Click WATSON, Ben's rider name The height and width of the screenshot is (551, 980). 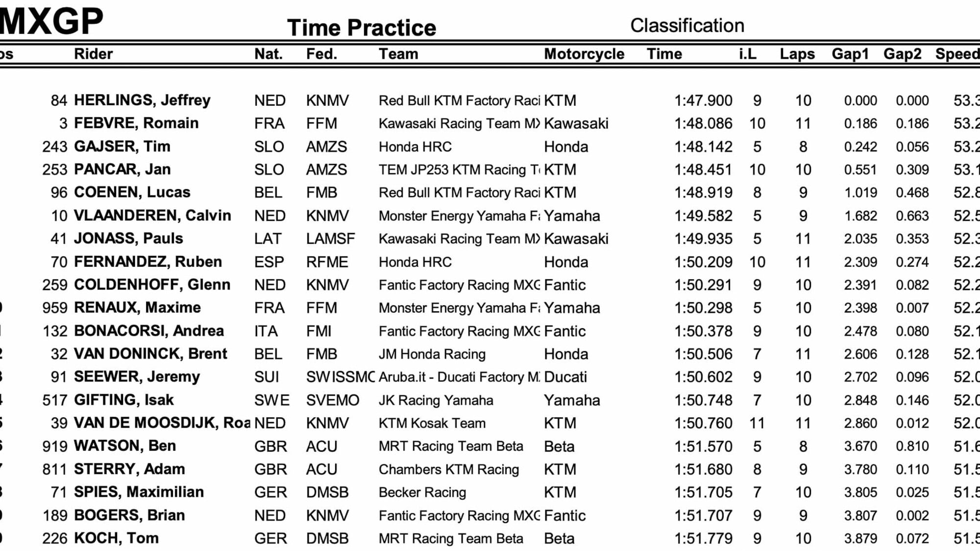(124, 446)
